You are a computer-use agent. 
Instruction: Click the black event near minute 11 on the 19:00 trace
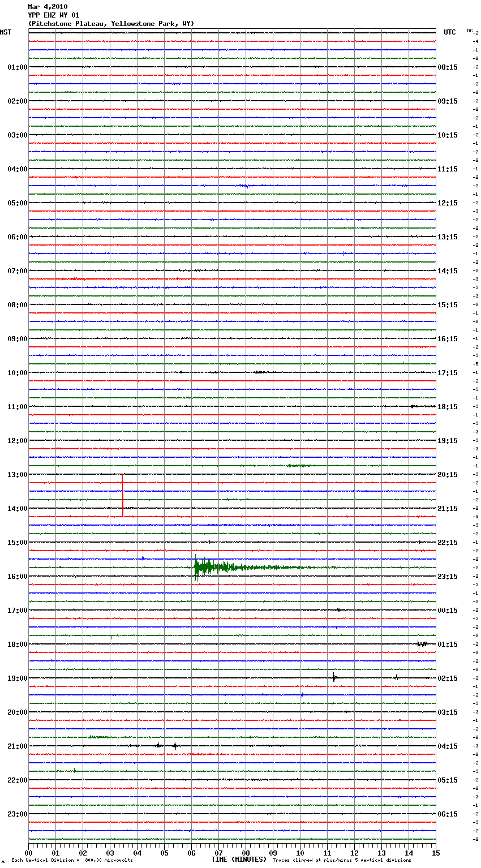coord(334,677)
